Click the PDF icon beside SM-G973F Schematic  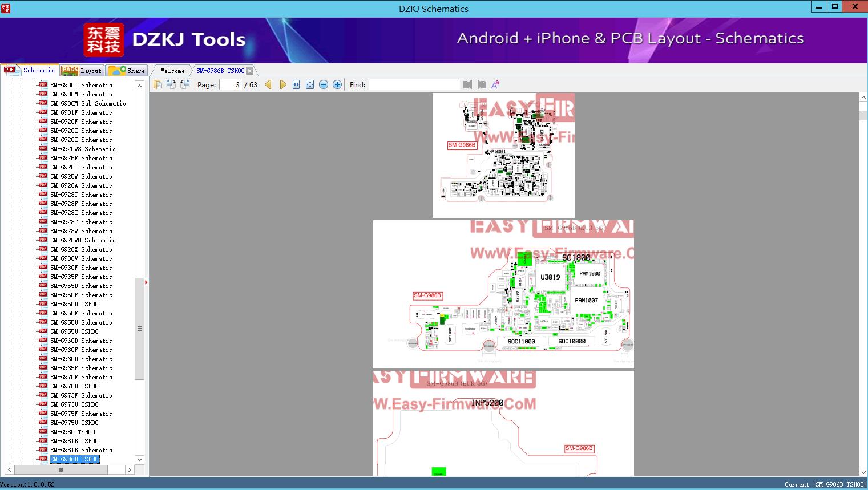43,395
